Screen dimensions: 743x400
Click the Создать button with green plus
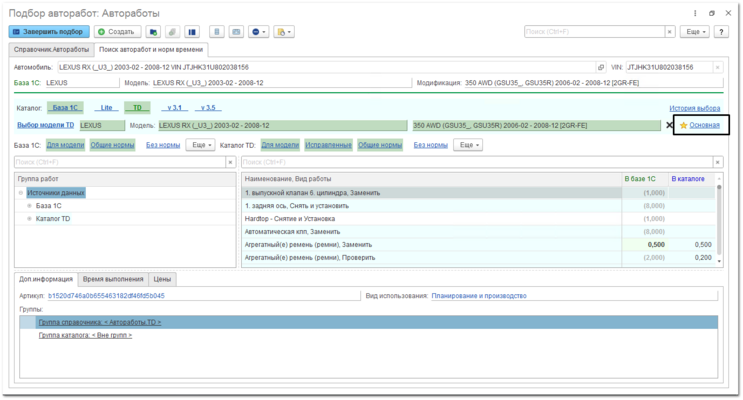click(117, 32)
